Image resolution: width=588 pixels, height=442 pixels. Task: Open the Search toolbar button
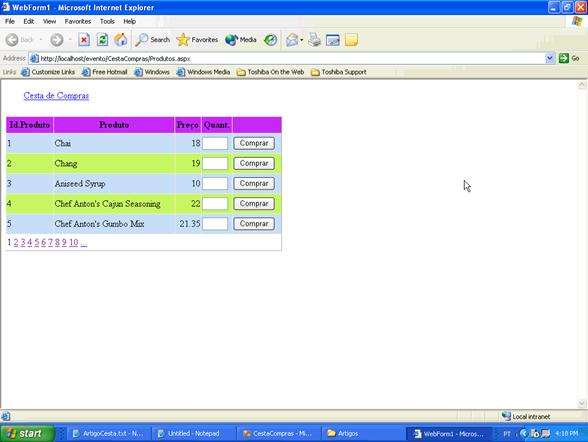tap(152, 39)
